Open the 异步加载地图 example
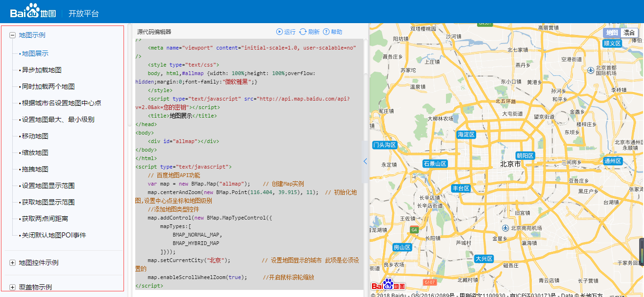This screenshot has height=297, width=644. [41, 70]
